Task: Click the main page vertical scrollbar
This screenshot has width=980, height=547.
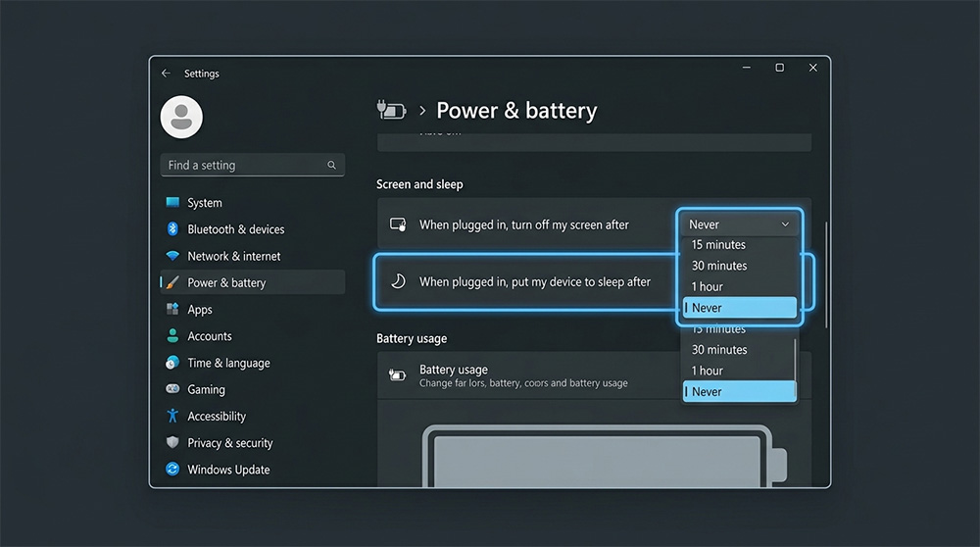Action: pos(825,275)
